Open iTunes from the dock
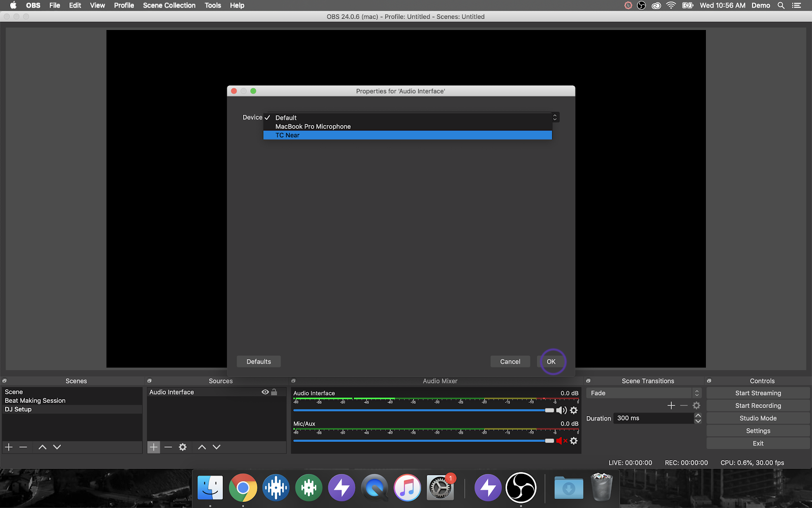812x508 pixels. pos(408,488)
